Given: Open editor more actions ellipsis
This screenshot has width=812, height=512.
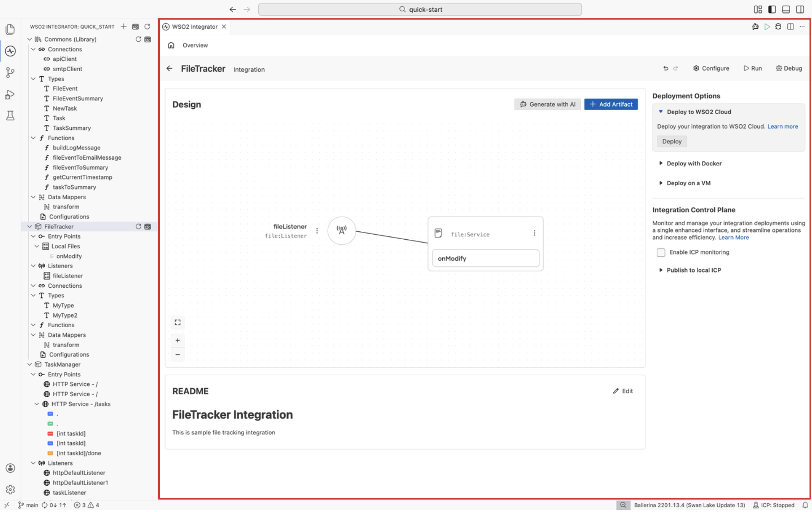Looking at the screenshot, I should (x=802, y=27).
